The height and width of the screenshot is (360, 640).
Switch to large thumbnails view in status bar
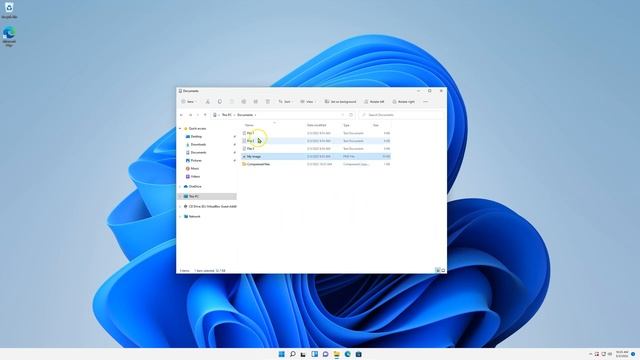click(443, 270)
